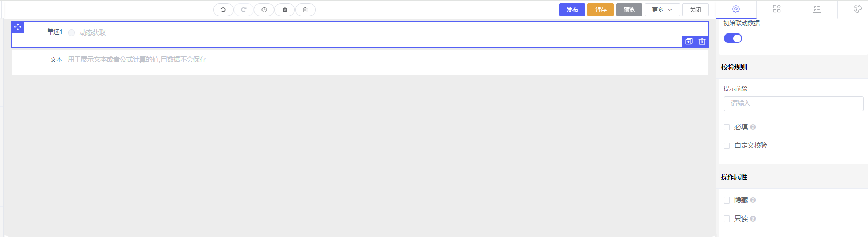This screenshot has width=868, height=237.
Task: Check the 必填 checkbox
Action: pyautogui.click(x=727, y=127)
